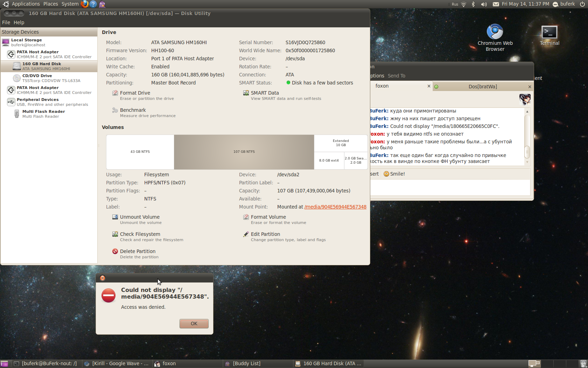This screenshot has width=588, height=368.
Task: Open the File menu
Action: point(6,22)
